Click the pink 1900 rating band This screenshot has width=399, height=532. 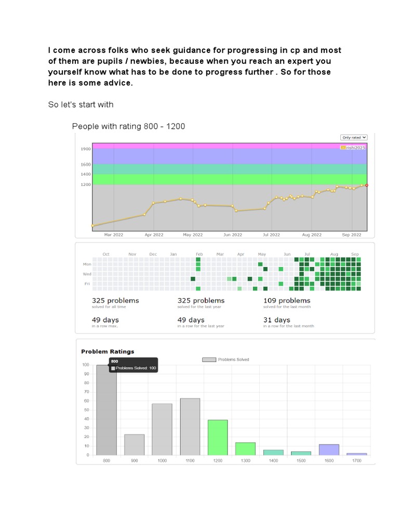click(229, 146)
